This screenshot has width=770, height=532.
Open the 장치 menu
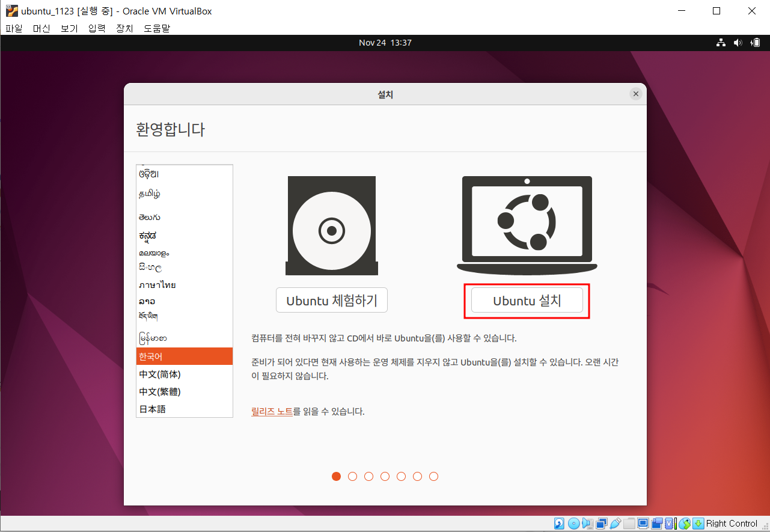click(x=124, y=28)
